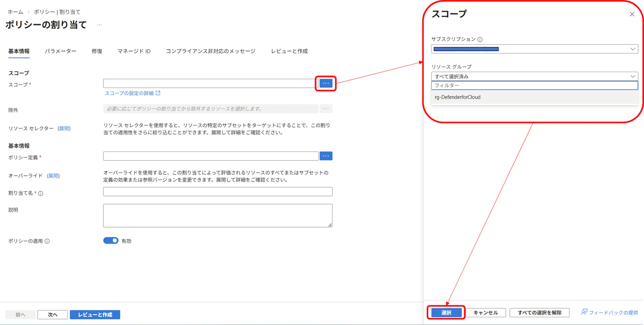Image resolution: width=644 pixels, height=325 pixels.
Task: Go to the レビューと作成 tab
Action: (x=289, y=51)
